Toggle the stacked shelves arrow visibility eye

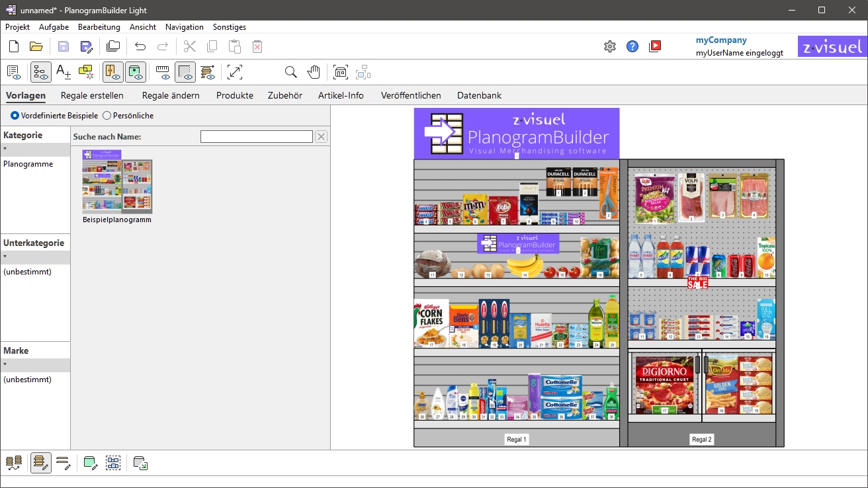pyautogui.click(x=208, y=71)
